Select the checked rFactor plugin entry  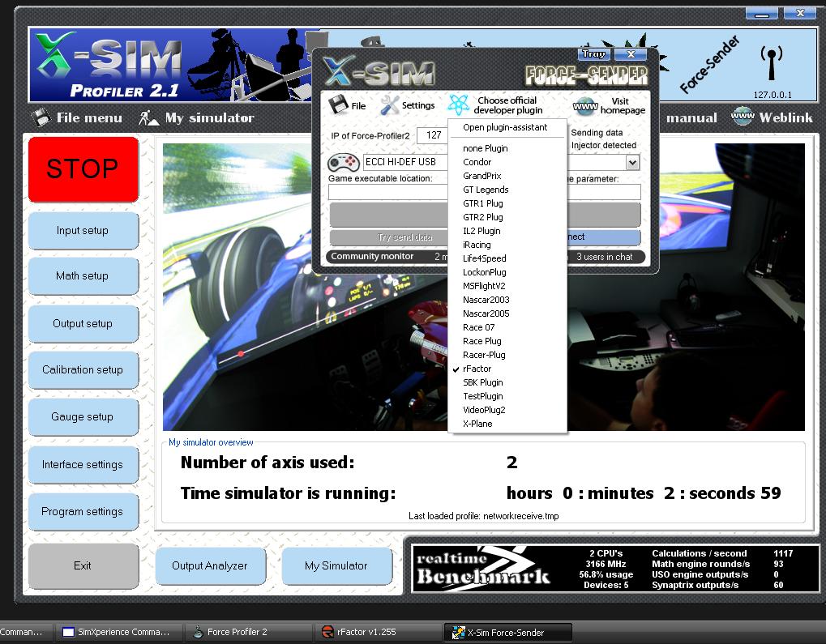[x=477, y=369]
